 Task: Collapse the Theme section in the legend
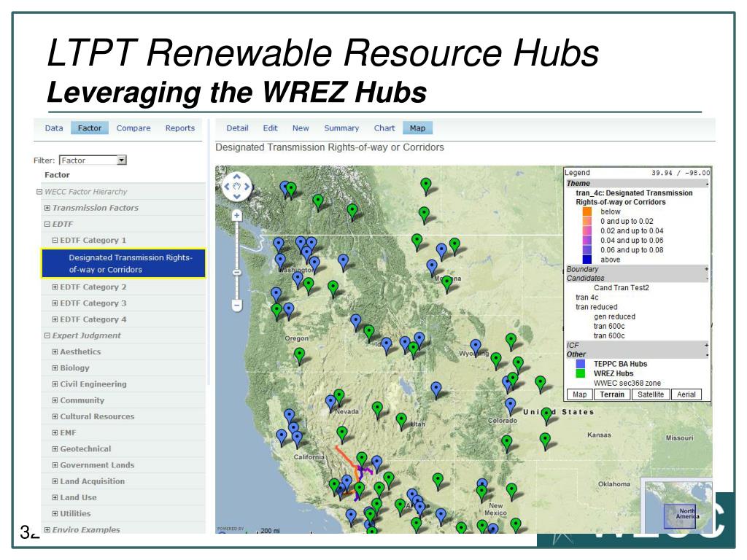(706, 184)
